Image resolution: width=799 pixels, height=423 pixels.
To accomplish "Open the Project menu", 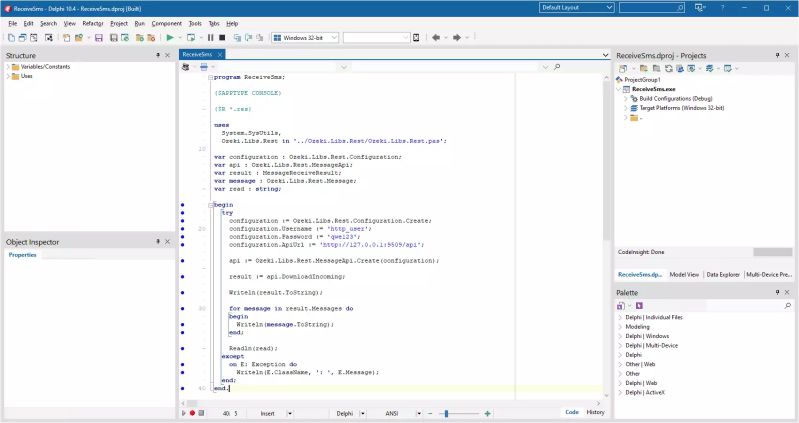I will pyautogui.click(x=119, y=23).
